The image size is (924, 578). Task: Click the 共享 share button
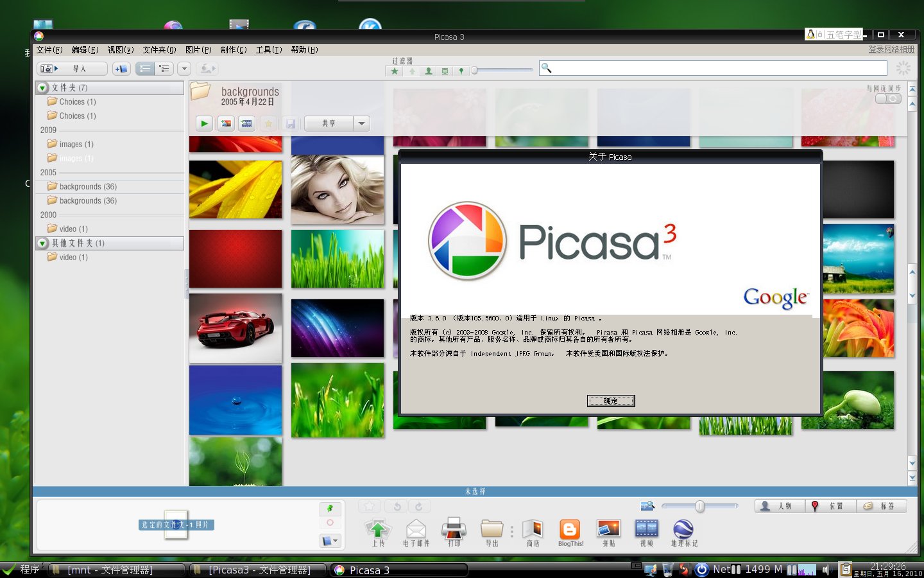[x=329, y=123]
